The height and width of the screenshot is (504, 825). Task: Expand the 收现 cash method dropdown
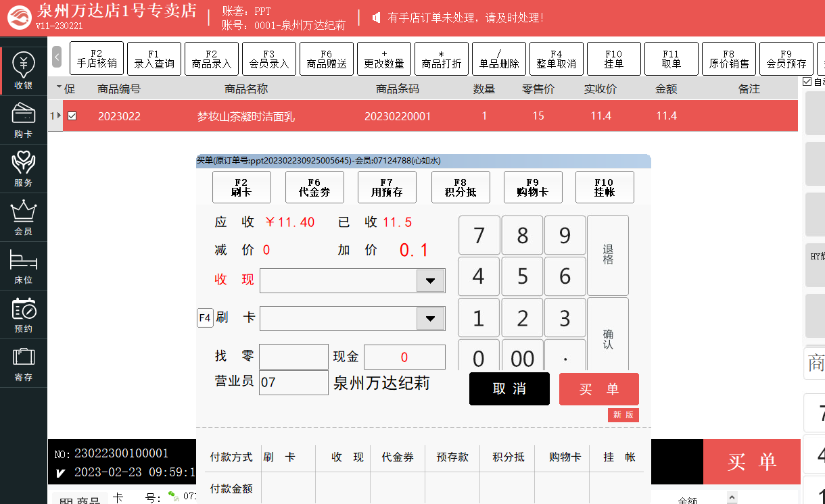[430, 280]
